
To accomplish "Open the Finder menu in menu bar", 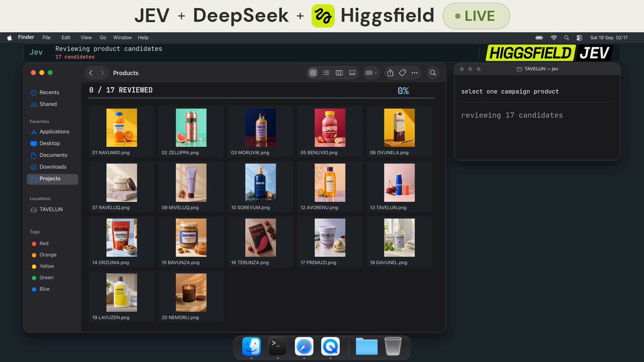I will click(26, 38).
